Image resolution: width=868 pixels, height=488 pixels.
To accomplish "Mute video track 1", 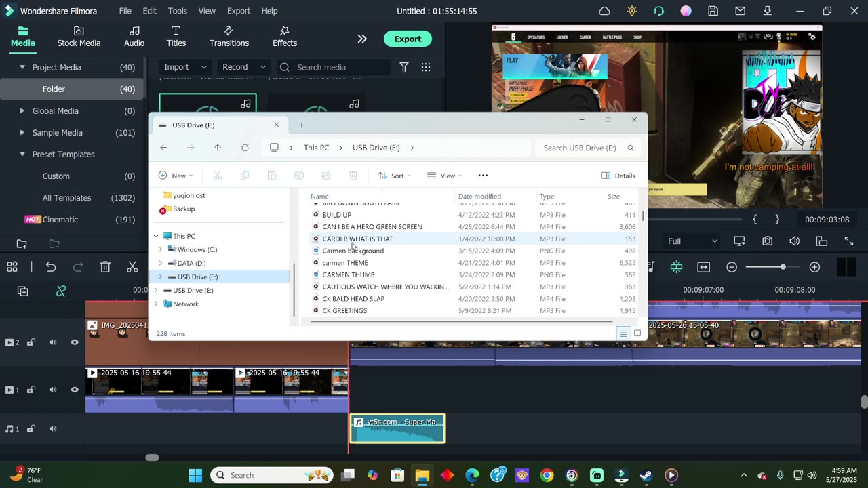I will point(53,390).
